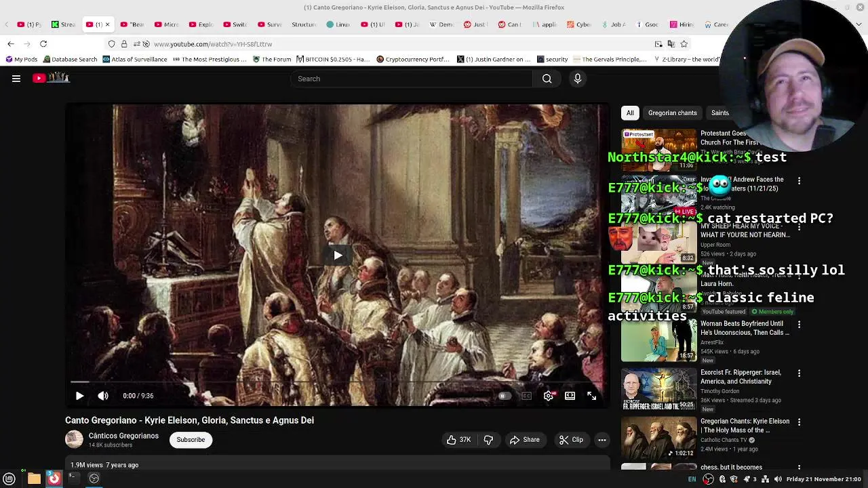Screen dimensions: 868x488
Task: Open player settings gear
Action: [548, 396]
